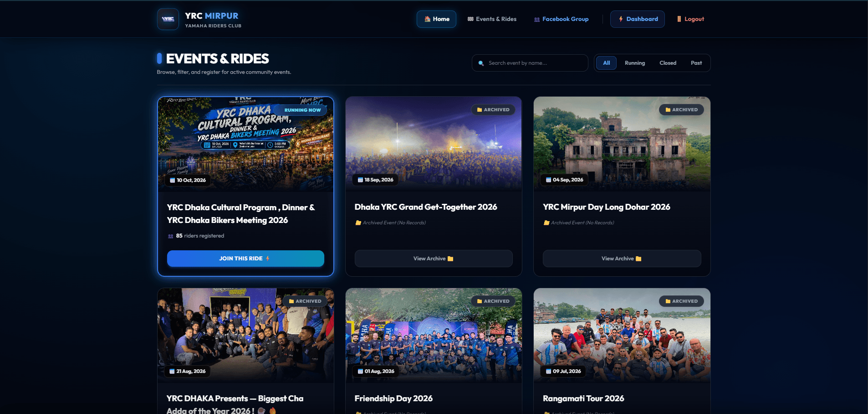Filter events by Closed

click(x=668, y=63)
